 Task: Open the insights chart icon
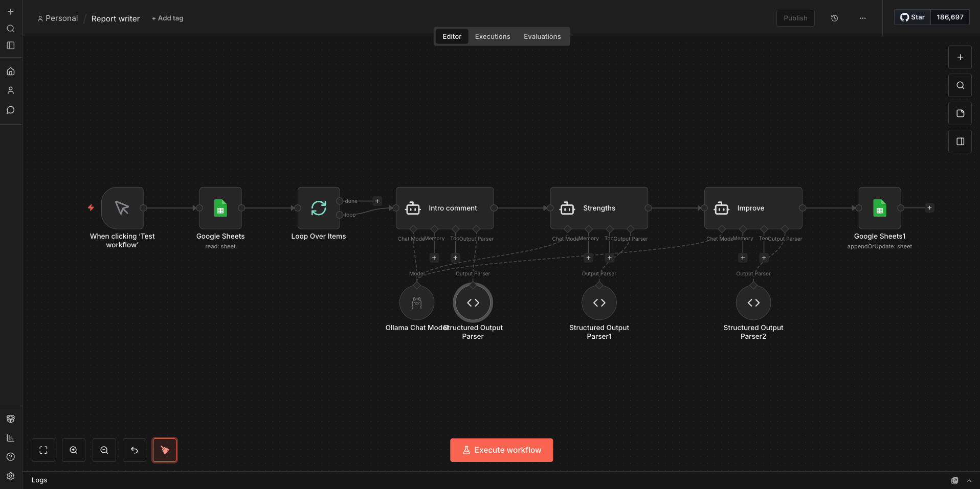click(11, 438)
